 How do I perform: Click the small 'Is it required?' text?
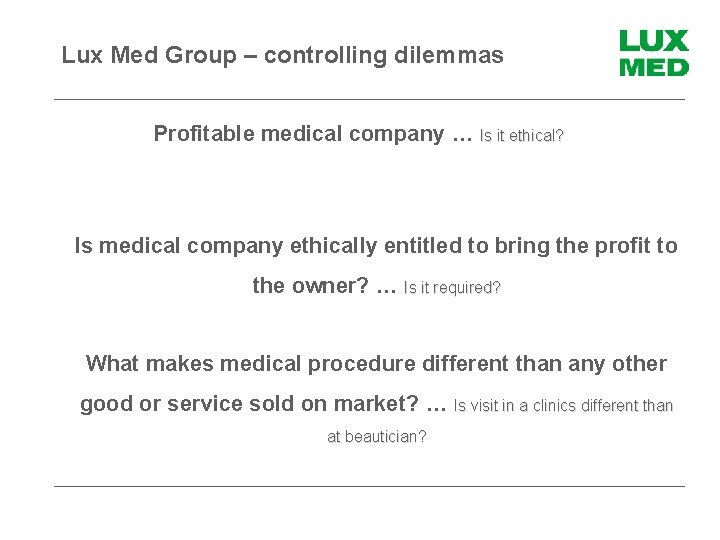coord(452,288)
